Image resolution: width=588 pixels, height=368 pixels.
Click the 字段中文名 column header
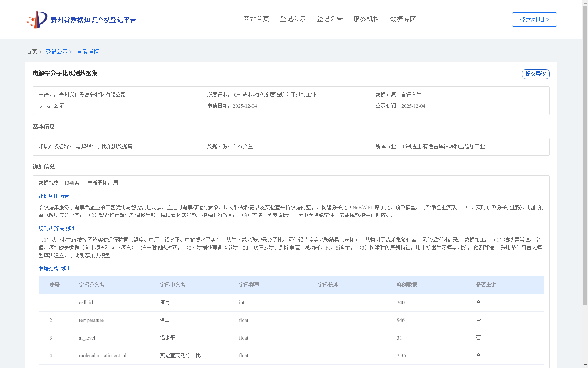(173, 285)
